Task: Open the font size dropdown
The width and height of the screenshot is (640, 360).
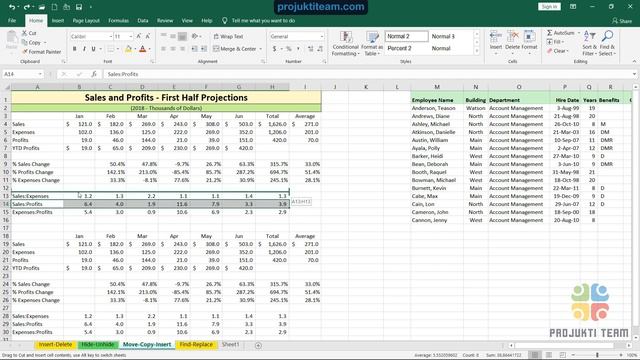Action: [131, 37]
